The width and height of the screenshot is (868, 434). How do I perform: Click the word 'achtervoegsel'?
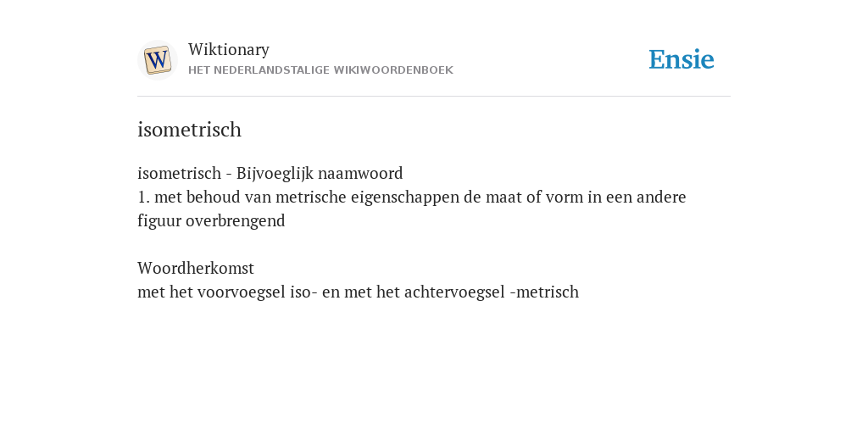(x=454, y=292)
